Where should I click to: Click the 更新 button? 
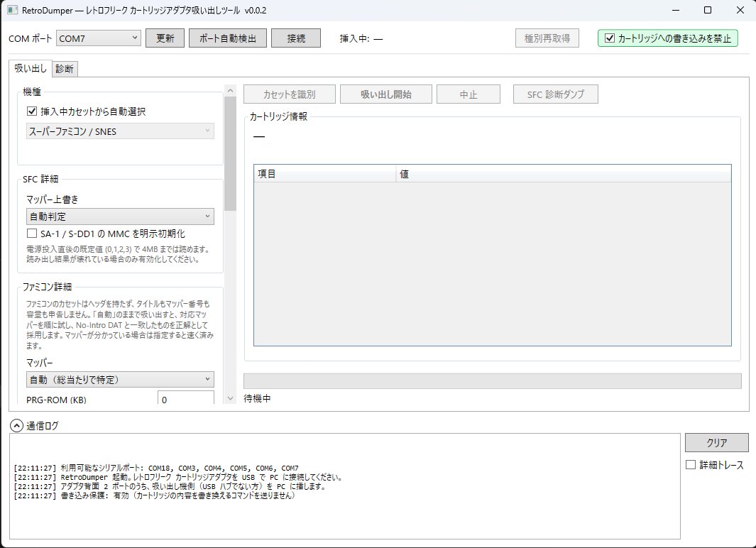tap(165, 38)
